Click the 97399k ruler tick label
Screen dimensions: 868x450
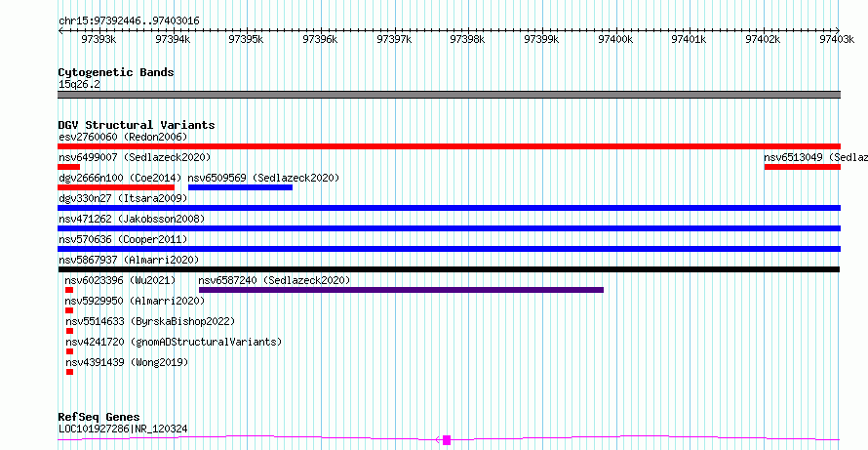coord(541,39)
